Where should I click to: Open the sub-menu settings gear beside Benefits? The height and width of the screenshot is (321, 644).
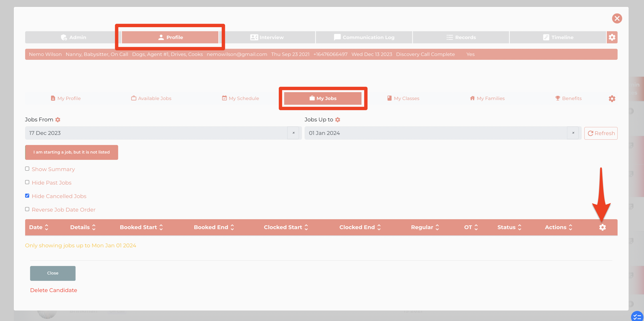pos(612,99)
